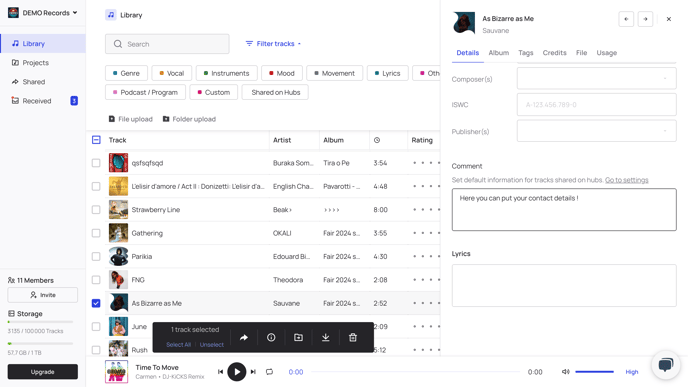Delete selected track with trash icon

(353, 337)
